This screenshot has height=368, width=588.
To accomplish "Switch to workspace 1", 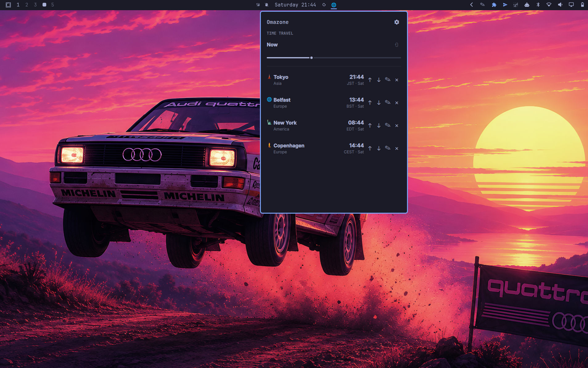I will tap(18, 5).
